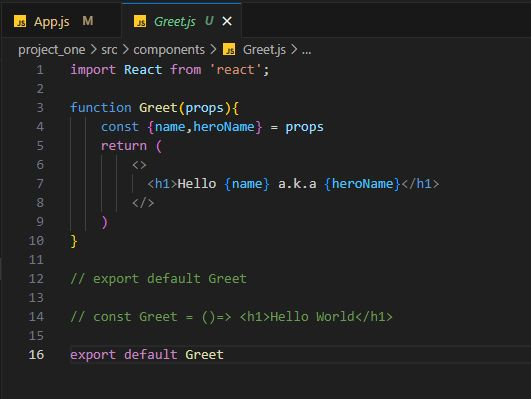
Task: Click the JS icon on App.js tab
Action: point(20,21)
